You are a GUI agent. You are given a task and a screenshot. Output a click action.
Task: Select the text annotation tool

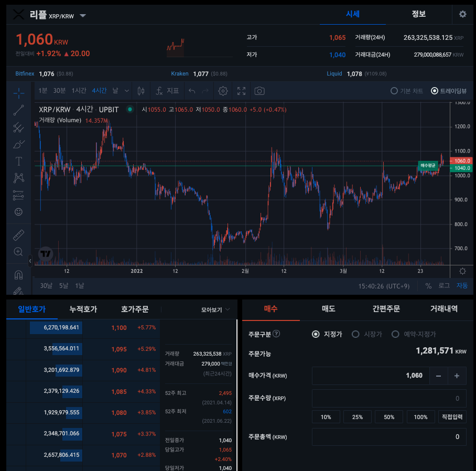pyautogui.click(x=18, y=161)
